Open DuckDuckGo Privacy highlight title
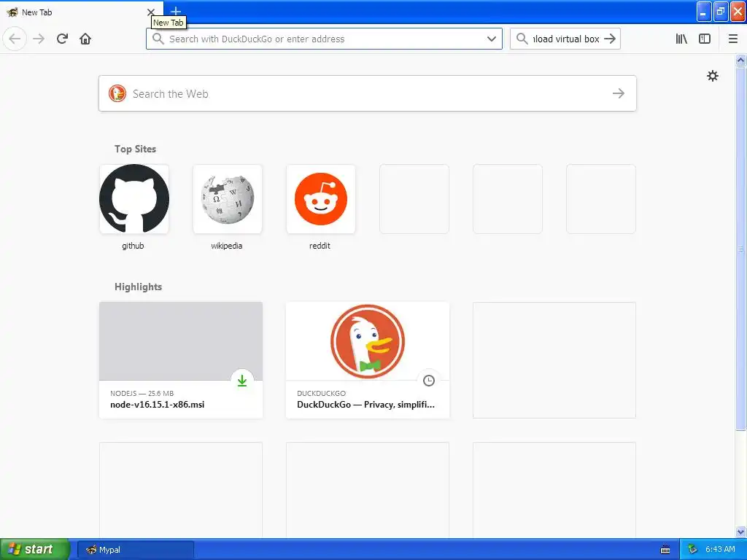This screenshot has width=747, height=560. click(x=366, y=405)
